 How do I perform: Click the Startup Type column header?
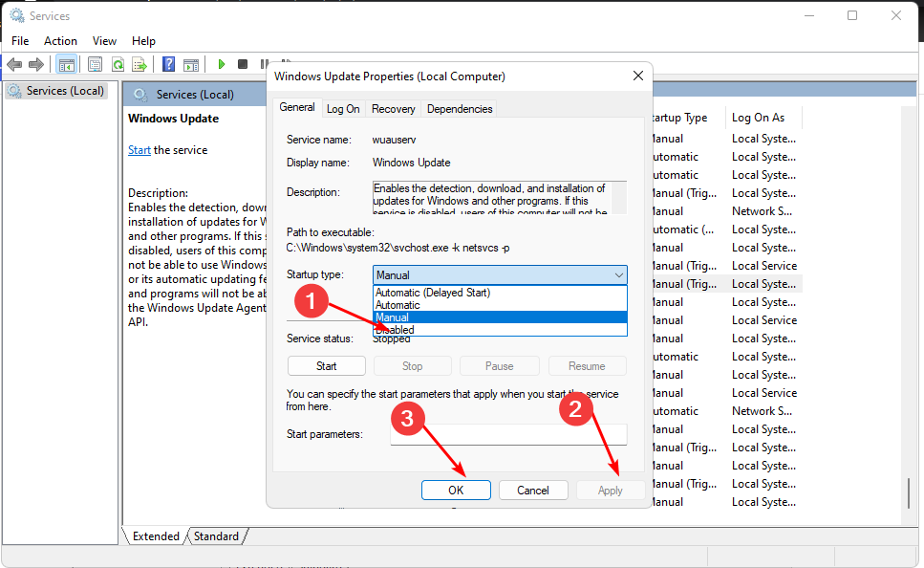pos(686,118)
